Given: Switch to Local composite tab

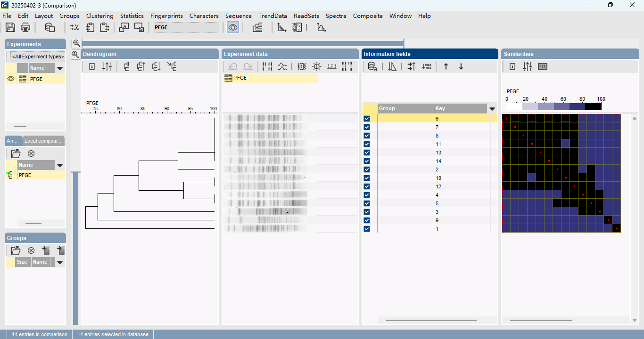Looking at the screenshot, I should point(43,141).
